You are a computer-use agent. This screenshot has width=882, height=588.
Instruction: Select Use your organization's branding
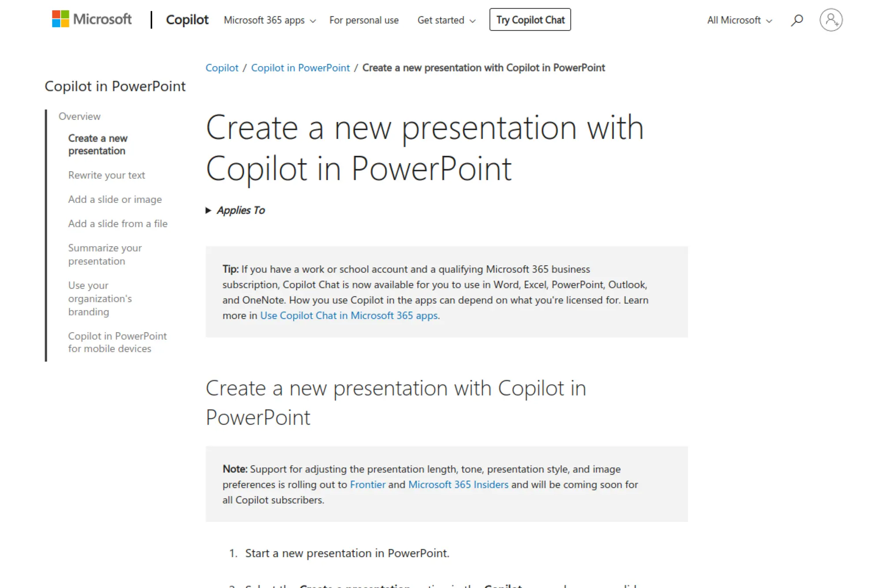tap(100, 298)
